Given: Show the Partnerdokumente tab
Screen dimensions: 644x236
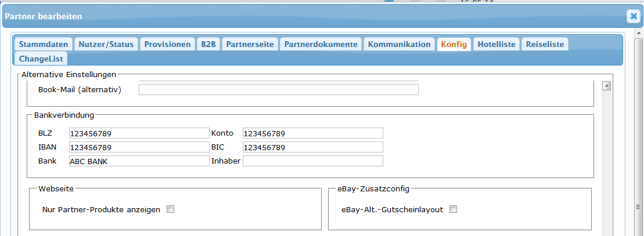Looking at the screenshot, I should [321, 44].
